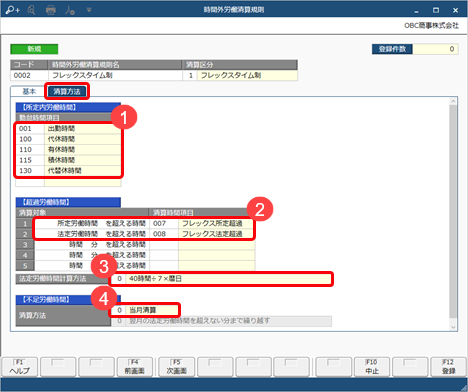Click the user settings icon in title bar
Viewport: 468px width, 392px height.
tap(70, 10)
